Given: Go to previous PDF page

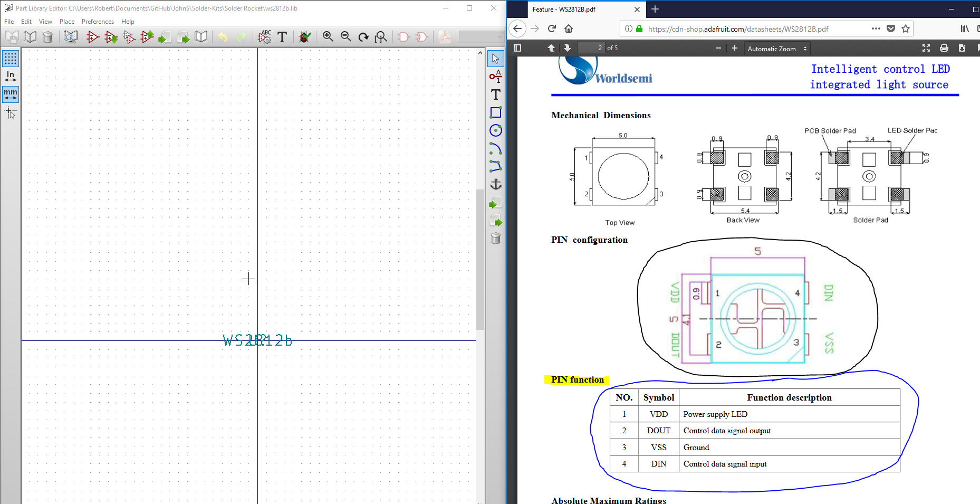Looking at the screenshot, I should (551, 48).
